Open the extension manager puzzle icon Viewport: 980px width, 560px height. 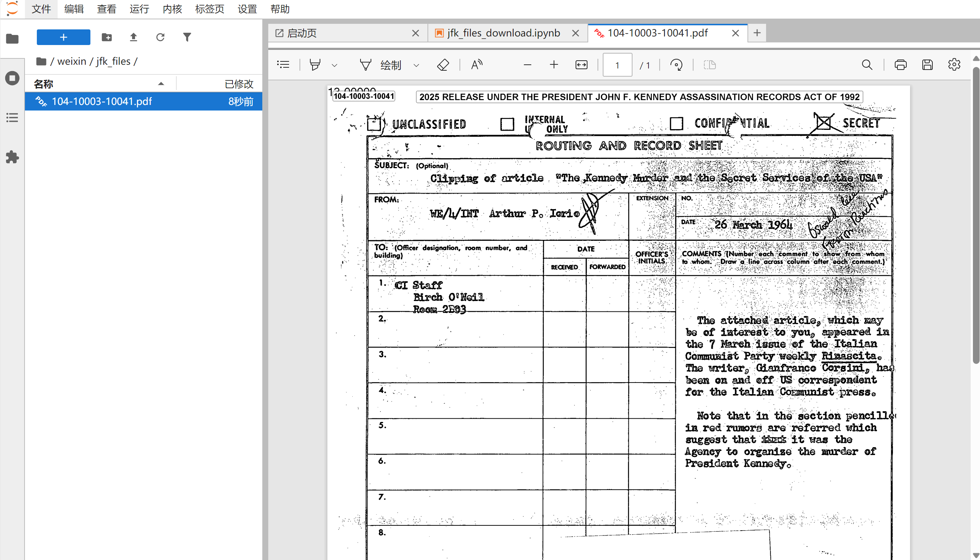(12, 157)
